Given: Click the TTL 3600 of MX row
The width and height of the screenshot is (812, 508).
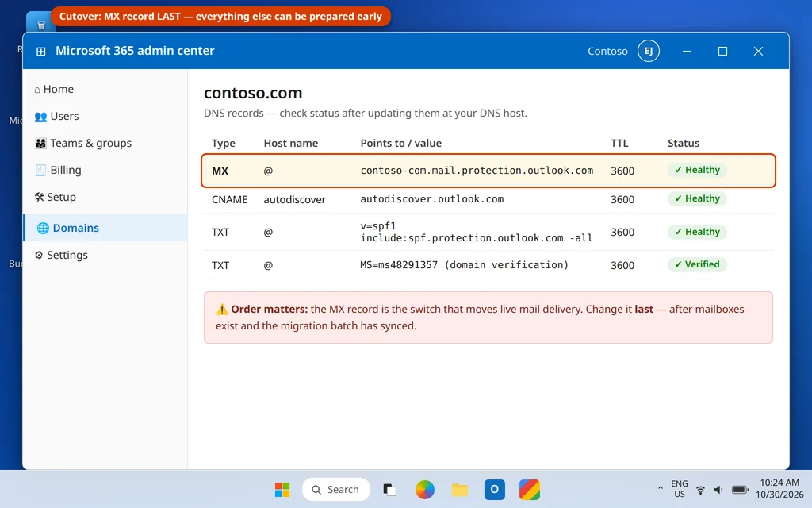Looking at the screenshot, I should tap(622, 171).
